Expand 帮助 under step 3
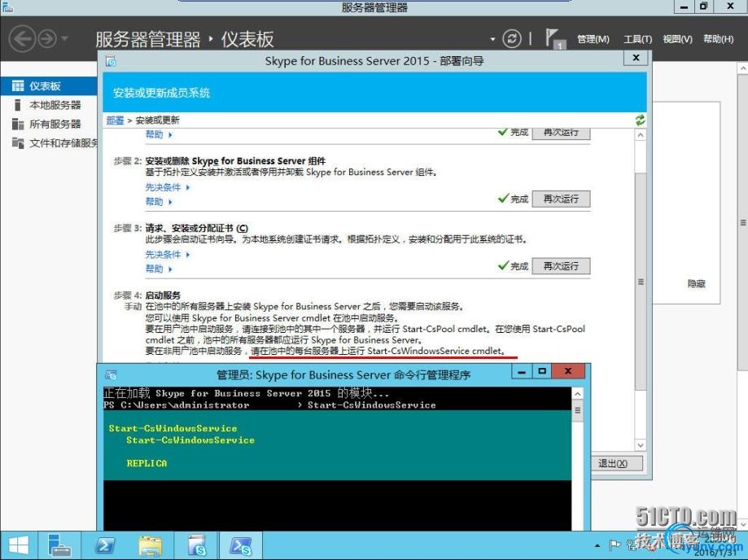This screenshot has height=560, width=748. click(x=159, y=269)
